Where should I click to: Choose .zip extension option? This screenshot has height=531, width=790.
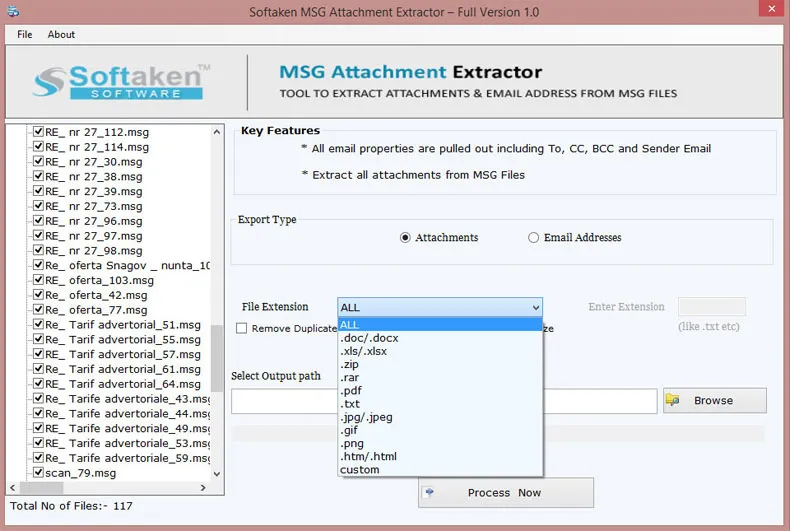pos(440,364)
